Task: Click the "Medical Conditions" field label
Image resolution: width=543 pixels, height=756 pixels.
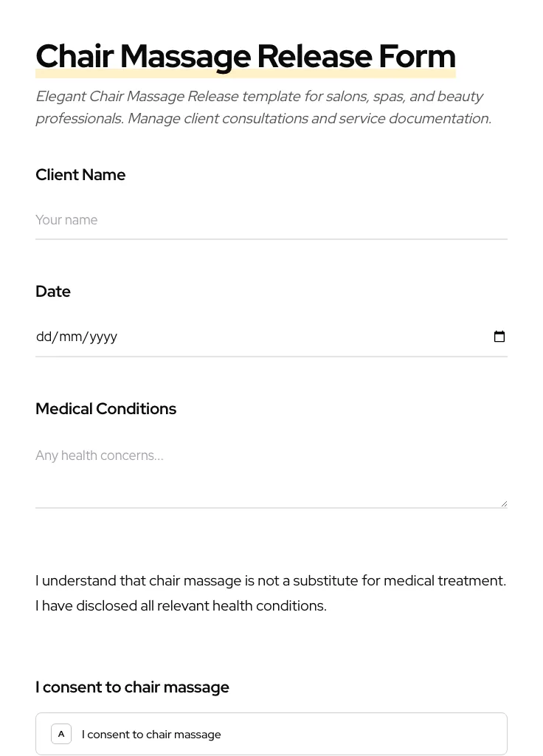Action: coord(106,409)
